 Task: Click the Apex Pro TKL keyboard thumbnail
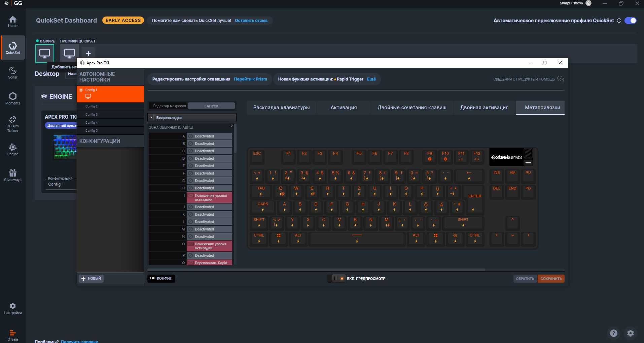[x=65, y=147]
